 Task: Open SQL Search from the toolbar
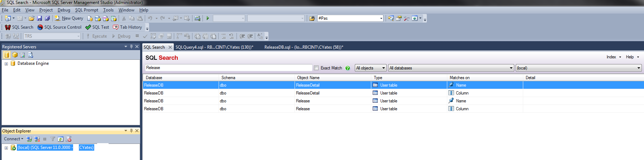(x=19, y=27)
